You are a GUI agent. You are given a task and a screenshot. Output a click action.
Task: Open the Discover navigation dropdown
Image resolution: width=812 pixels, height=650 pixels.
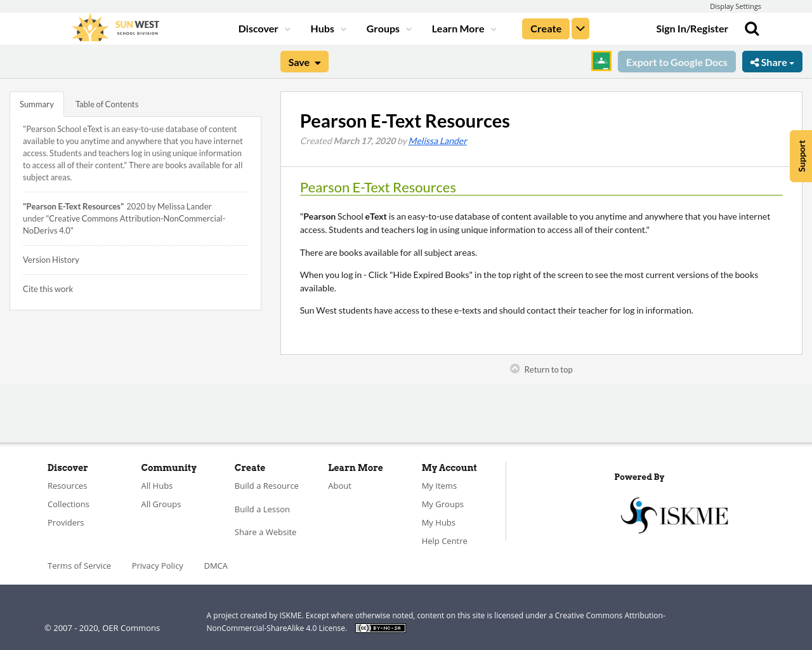tap(259, 28)
